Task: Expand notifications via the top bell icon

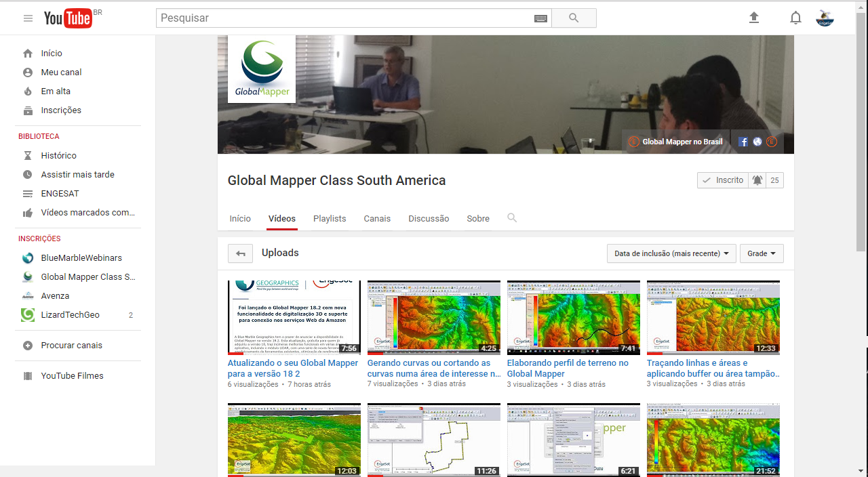Action: 795,18
